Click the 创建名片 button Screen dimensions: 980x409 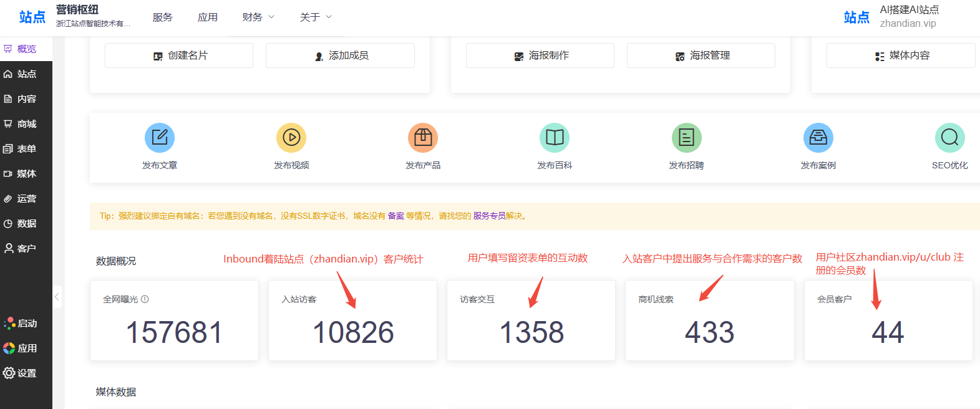click(179, 55)
